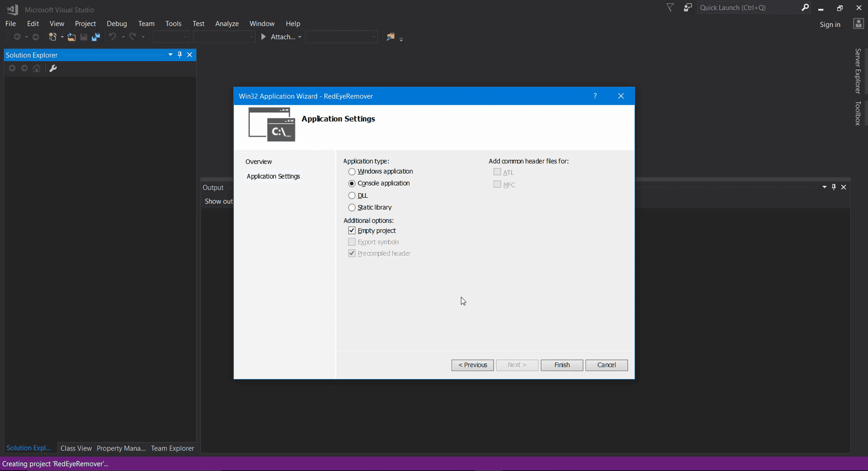Click the ATL header checkbox

tap(497, 172)
